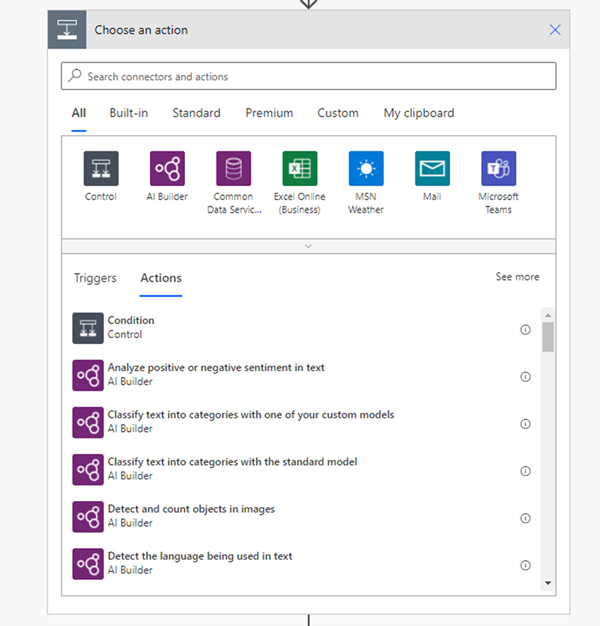Open the Microsoft Teams connector
600x626 pixels.
[x=498, y=168]
